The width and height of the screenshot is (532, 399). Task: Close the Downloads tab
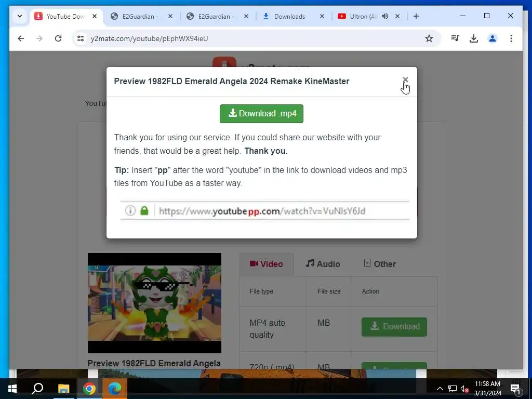[x=322, y=16]
